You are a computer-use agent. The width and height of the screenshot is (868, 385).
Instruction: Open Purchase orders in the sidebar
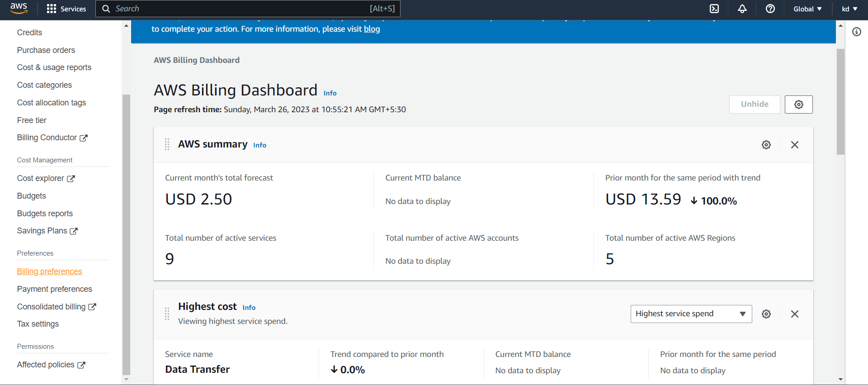(46, 50)
